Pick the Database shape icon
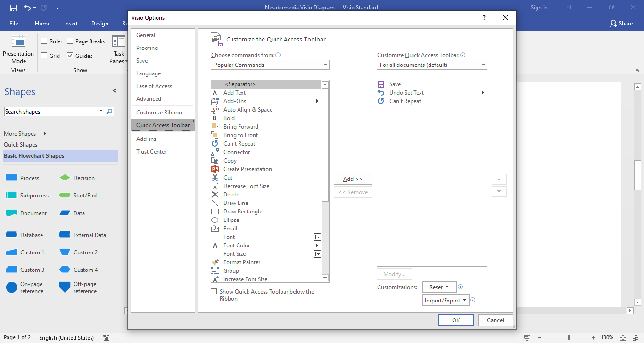Image resolution: width=644 pixels, height=343 pixels. coord(11,235)
